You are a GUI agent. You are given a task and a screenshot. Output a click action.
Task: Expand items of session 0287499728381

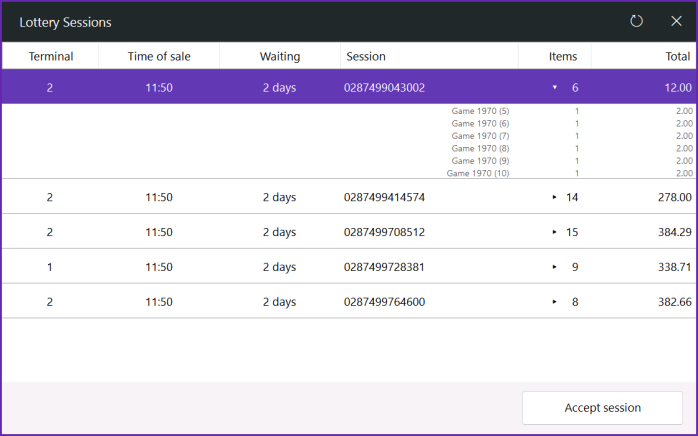pos(555,267)
